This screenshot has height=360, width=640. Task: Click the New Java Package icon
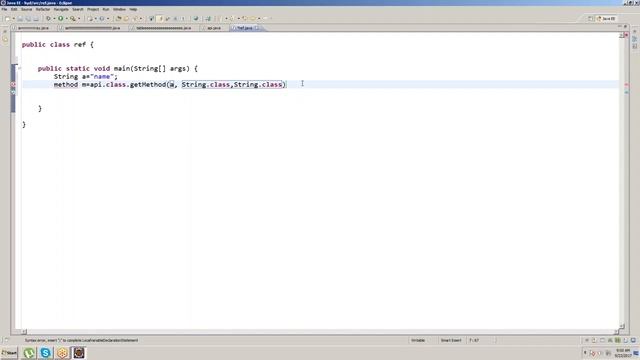(x=90, y=18)
